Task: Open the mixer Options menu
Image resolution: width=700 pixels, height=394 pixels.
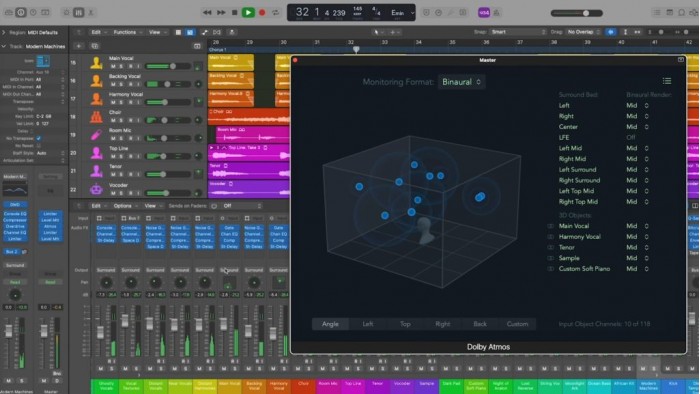Action: (125, 206)
